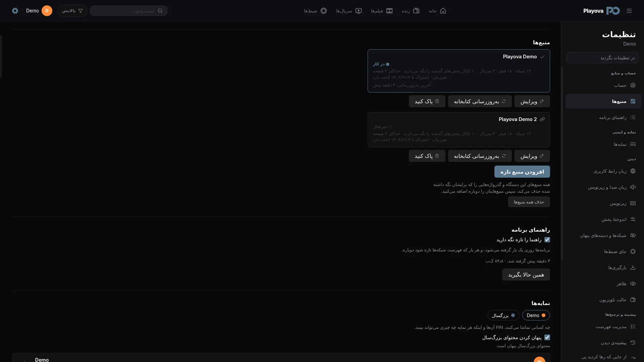The image size is (644, 362).
Task: Focus the settings search field in sidebar
Action: point(602,58)
